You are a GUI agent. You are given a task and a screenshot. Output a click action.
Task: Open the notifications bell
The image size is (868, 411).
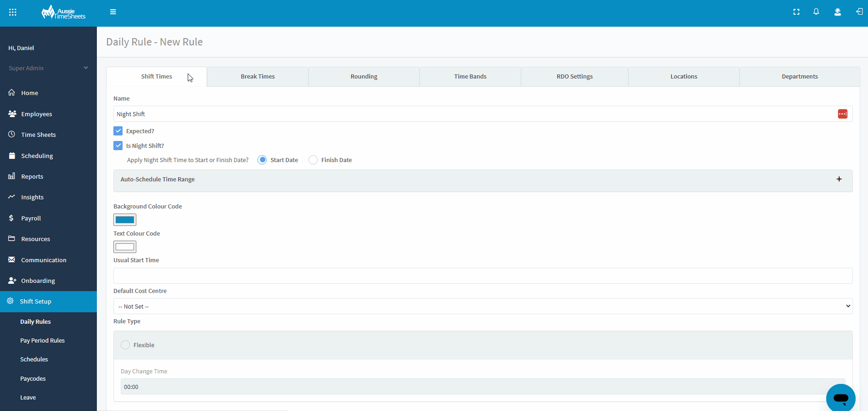point(816,12)
